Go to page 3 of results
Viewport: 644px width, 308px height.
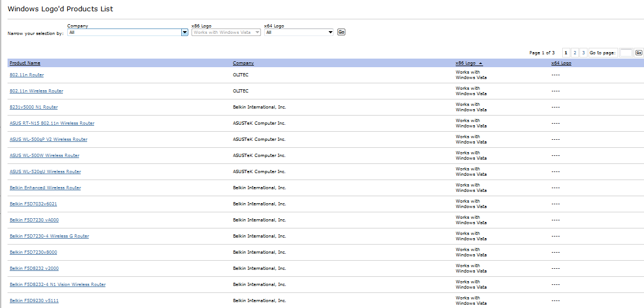tap(583, 53)
